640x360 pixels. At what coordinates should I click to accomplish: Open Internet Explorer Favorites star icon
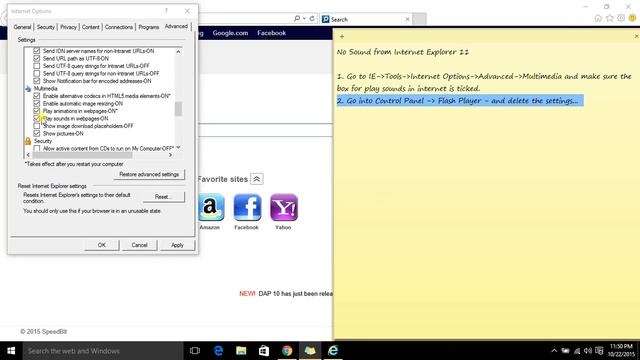[609, 18]
